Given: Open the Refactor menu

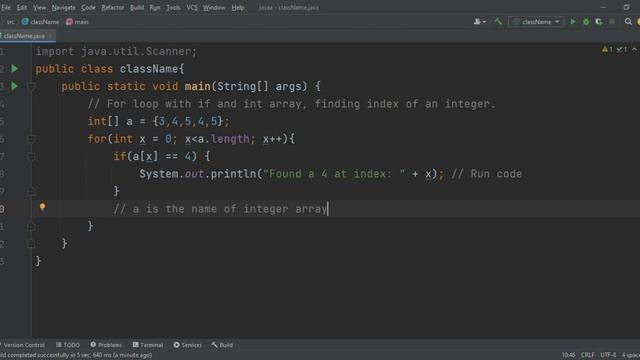Looking at the screenshot, I should coord(113,7).
